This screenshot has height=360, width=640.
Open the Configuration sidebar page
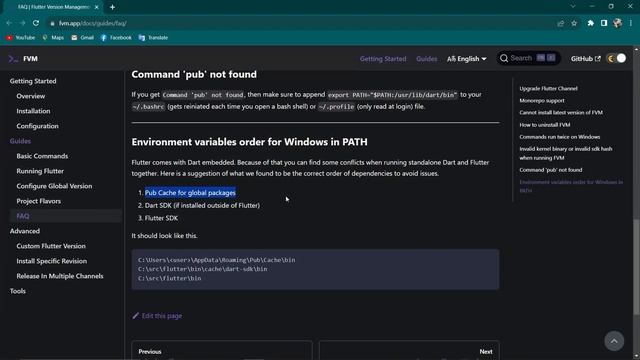pos(38,126)
